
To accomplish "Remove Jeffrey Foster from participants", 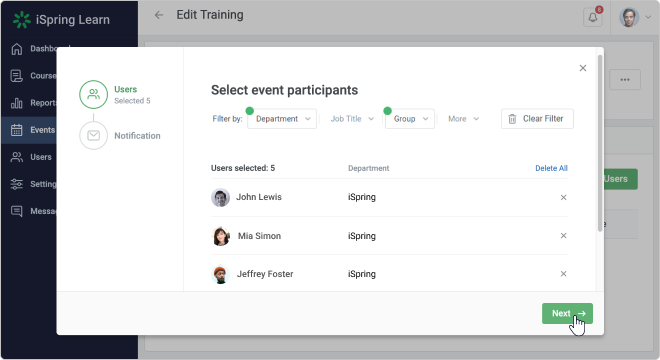I will click(x=563, y=274).
